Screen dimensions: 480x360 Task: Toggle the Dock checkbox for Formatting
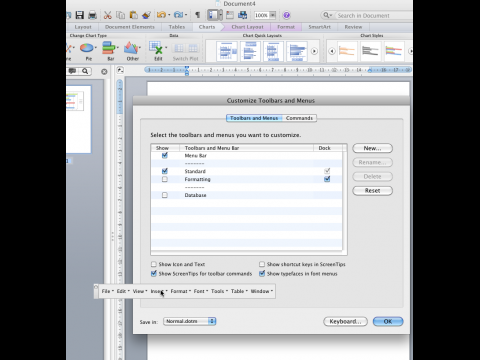pyautogui.click(x=327, y=179)
